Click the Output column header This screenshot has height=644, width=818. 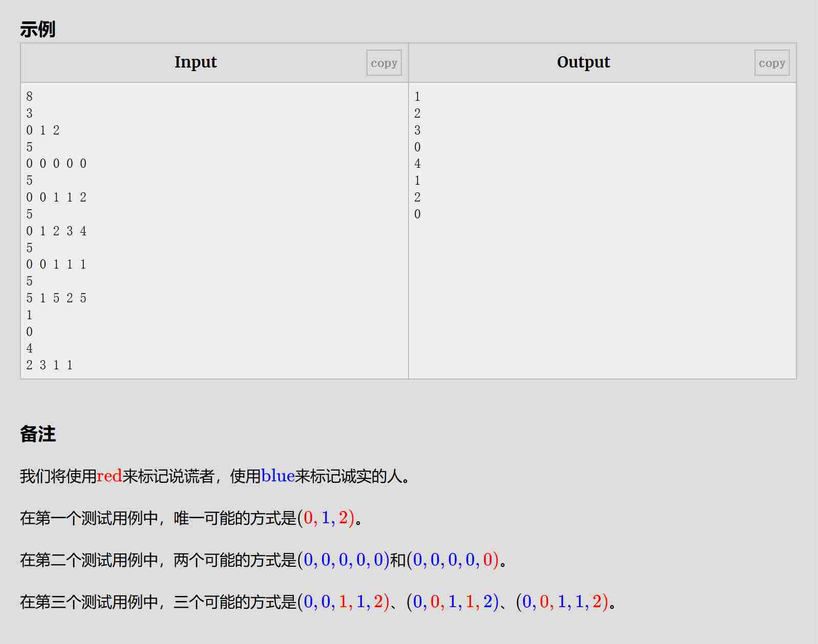click(583, 62)
